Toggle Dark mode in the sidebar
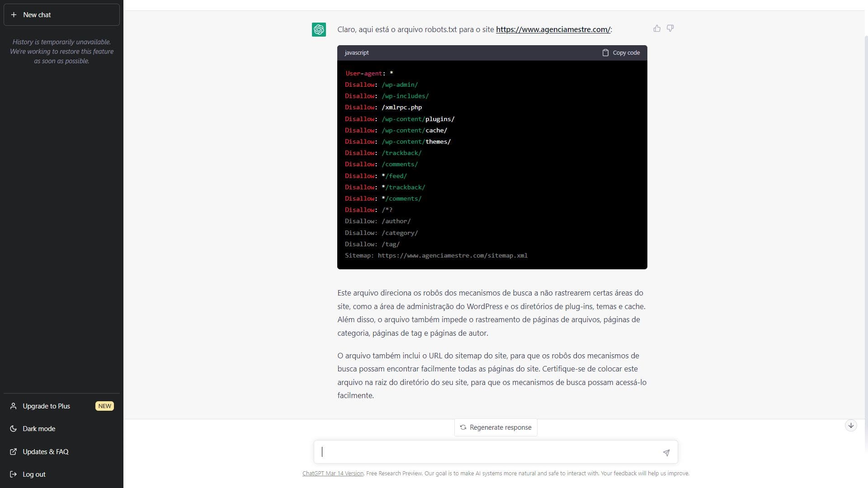 coord(39,429)
